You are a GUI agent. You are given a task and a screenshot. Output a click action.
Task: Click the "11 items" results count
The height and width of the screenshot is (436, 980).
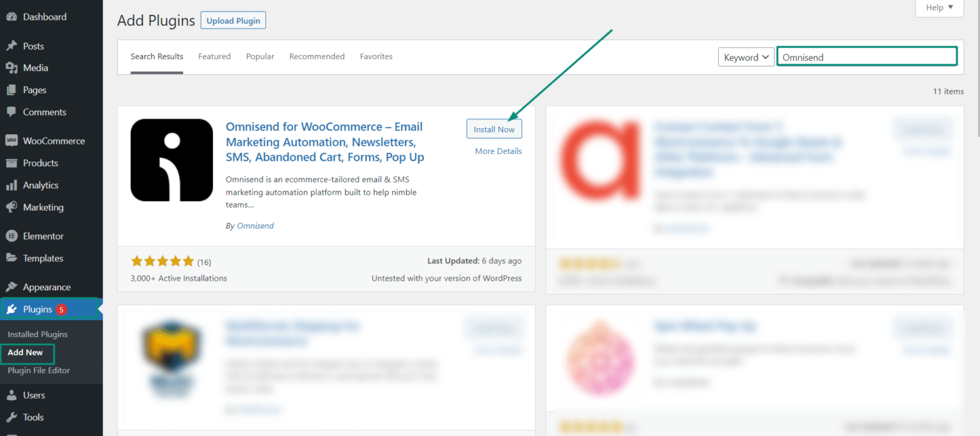coord(948,91)
